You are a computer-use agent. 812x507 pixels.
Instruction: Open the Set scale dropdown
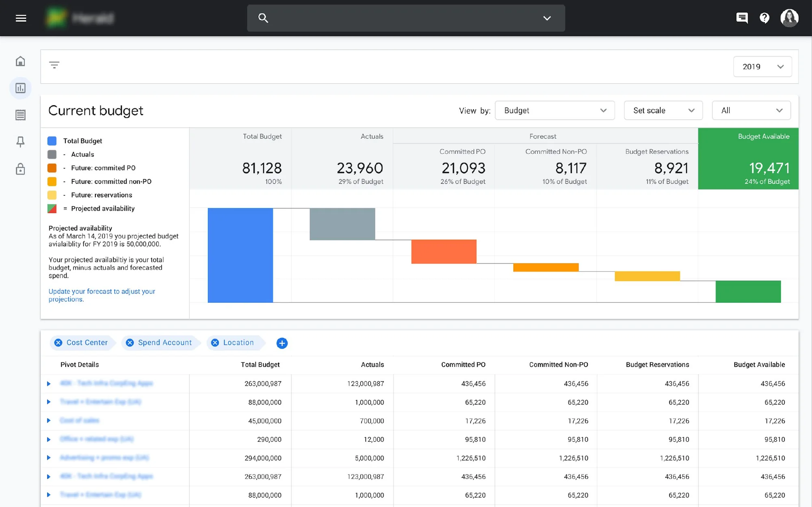(x=663, y=110)
